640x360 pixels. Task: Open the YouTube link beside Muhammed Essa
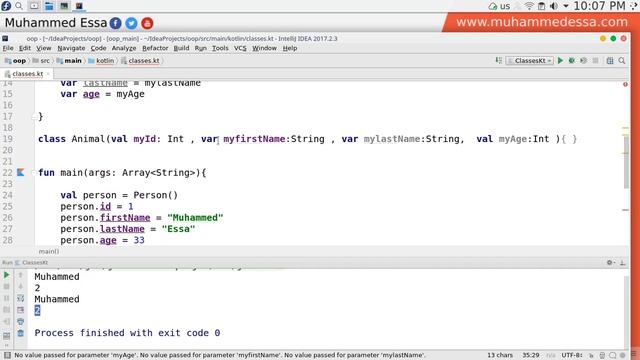point(147,23)
